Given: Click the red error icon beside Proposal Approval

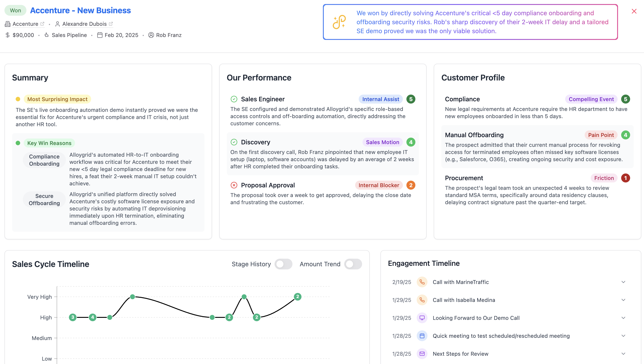Looking at the screenshot, I should (x=234, y=185).
